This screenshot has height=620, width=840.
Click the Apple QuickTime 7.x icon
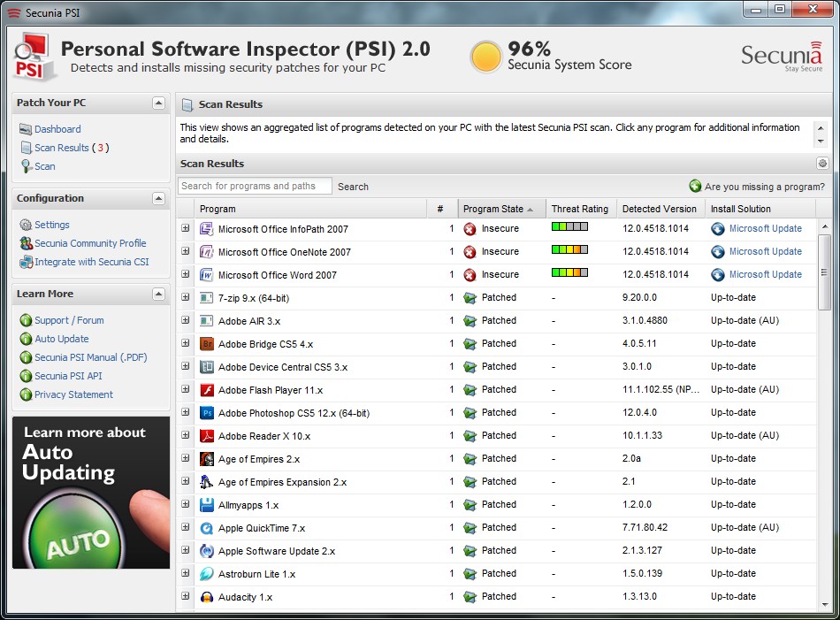[206, 528]
